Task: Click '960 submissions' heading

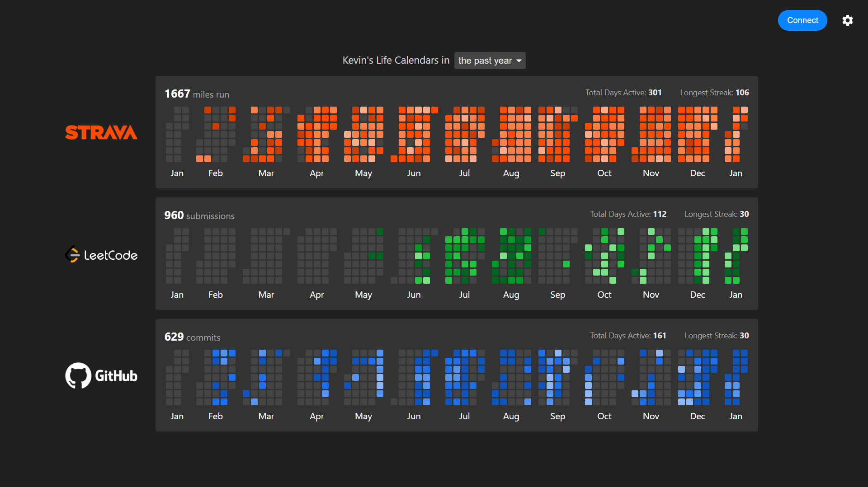Action: pos(199,215)
